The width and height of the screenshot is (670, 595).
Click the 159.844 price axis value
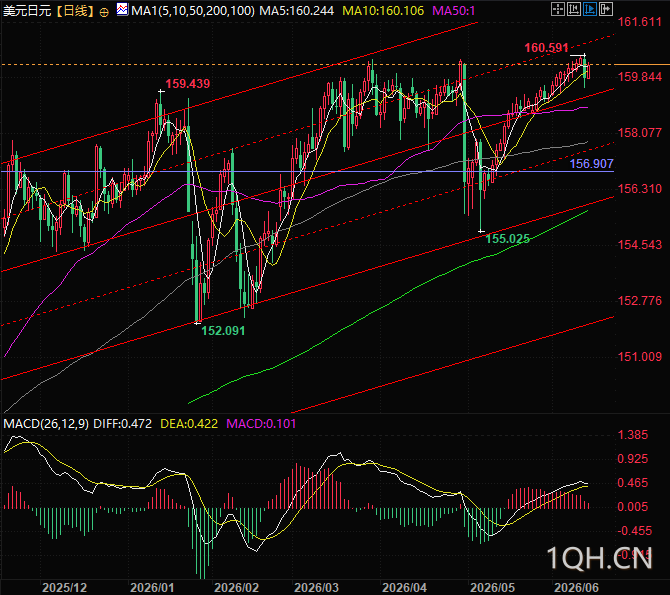click(x=640, y=77)
